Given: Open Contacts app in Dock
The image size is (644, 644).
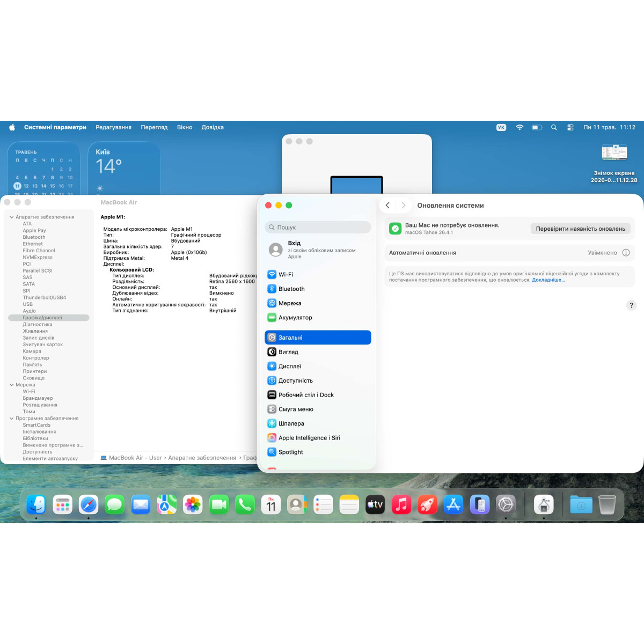Looking at the screenshot, I should pyautogui.click(x=297, y=504).
